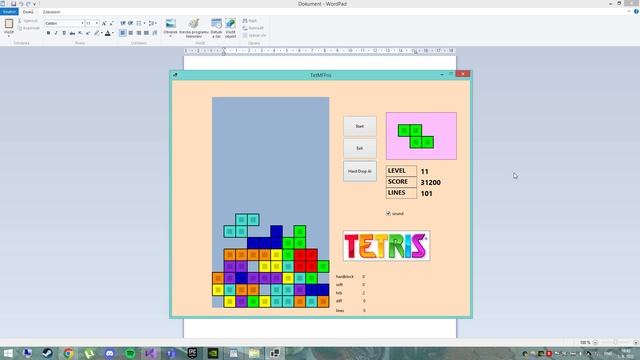Click the Redo icon in the quick access toolbar
Screen dimensions: 640x360
(29, 4)
